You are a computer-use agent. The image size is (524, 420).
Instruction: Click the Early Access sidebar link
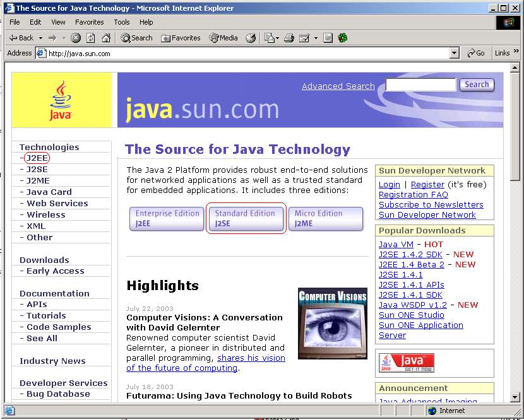55,271
